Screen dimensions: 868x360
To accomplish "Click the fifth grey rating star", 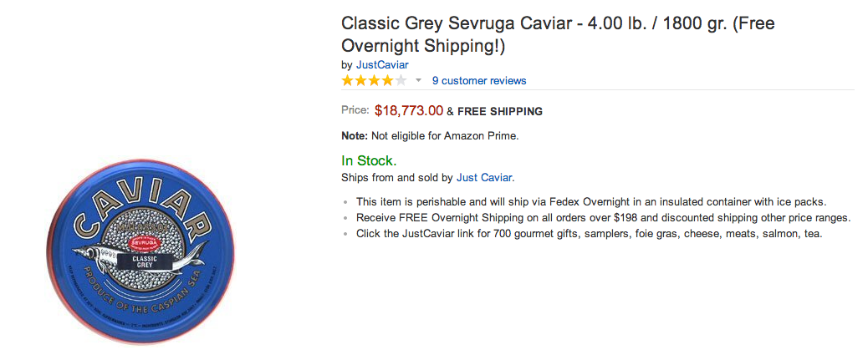I will (401, 81).
